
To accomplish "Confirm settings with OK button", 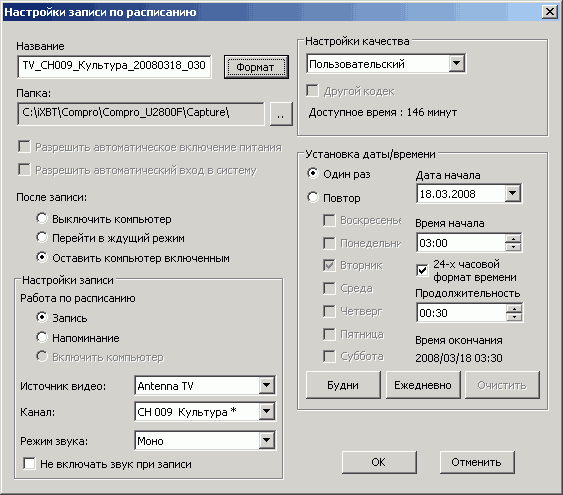I will tap(379, 462).
